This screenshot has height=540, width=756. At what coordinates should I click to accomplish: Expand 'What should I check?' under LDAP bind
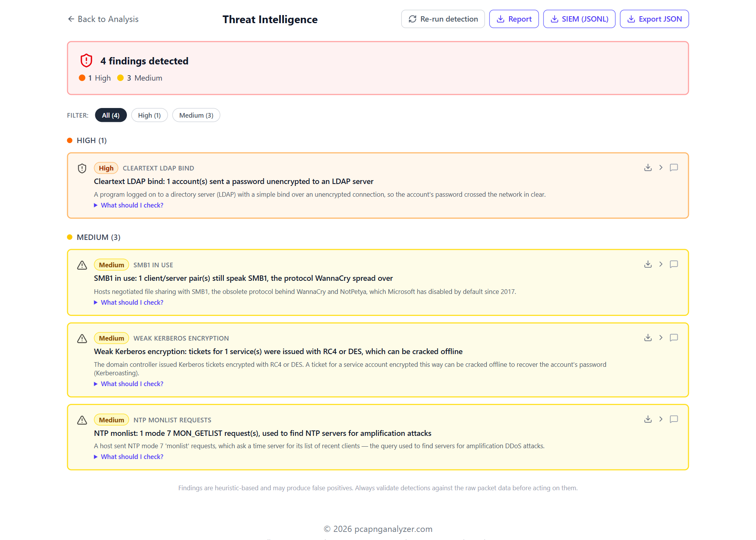(128, 205)
